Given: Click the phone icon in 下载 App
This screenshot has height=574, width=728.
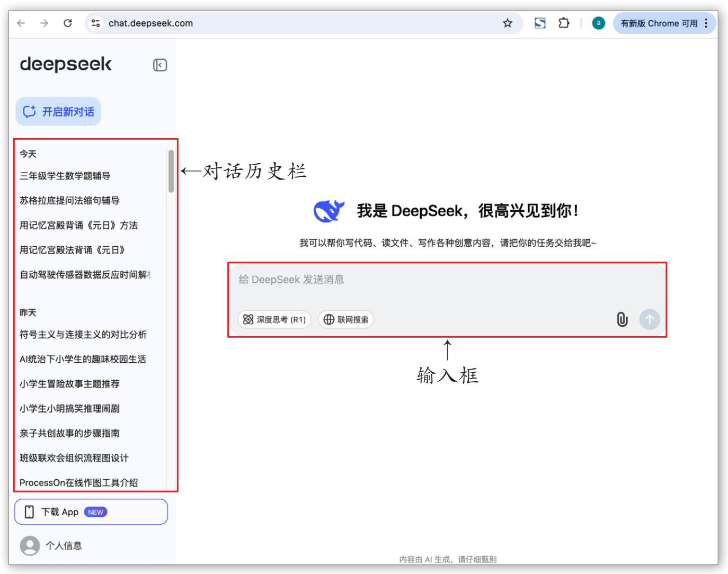Looking at the screenshot, I should pyautogui.click(x=30, y=512).
